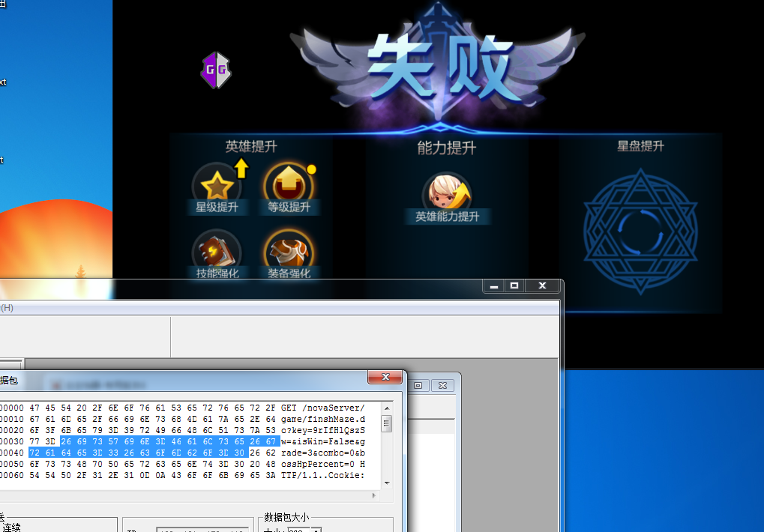Click the hex view scroll-up arrow
Screen dimensions: 764x532
[387, 408]
